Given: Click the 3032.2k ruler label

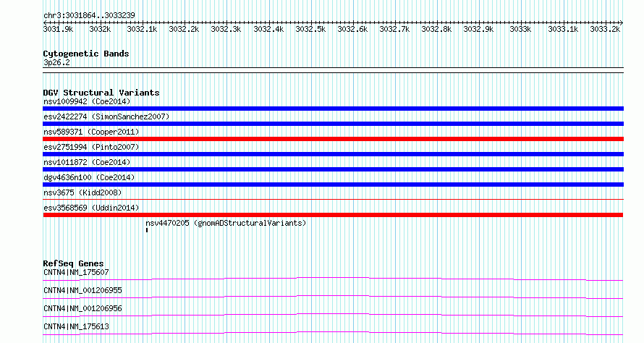Looking at the screenshot, I should coord(184,29).
